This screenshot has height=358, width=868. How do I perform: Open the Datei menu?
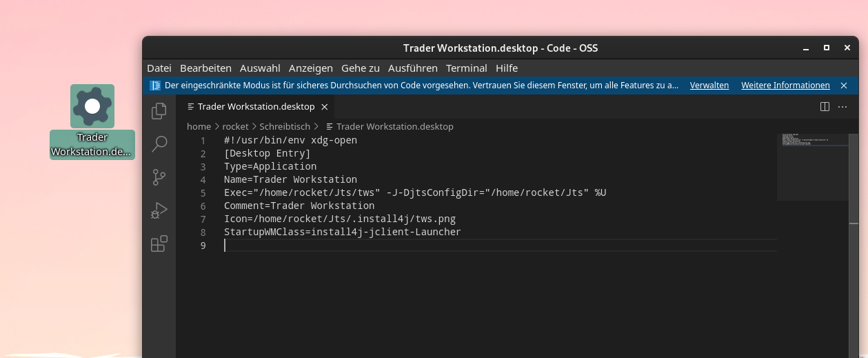coord(159,68)
